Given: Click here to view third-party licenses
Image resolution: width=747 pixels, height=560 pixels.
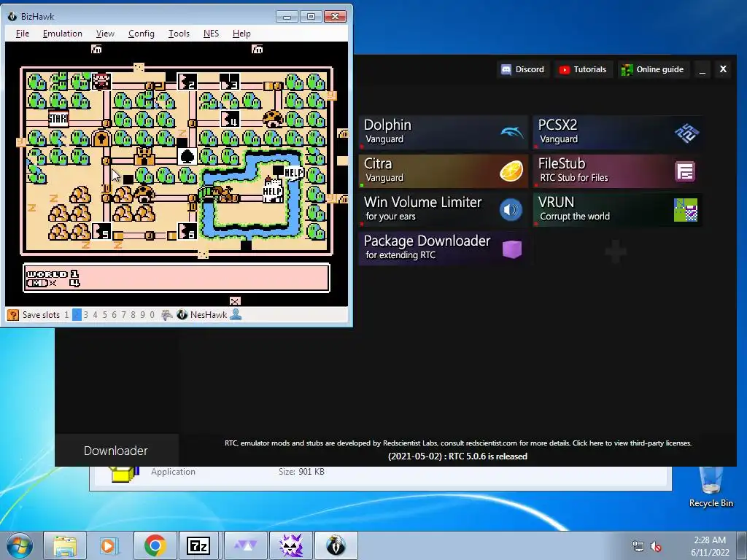Looking at the screenshot, I should pos(632,443).
